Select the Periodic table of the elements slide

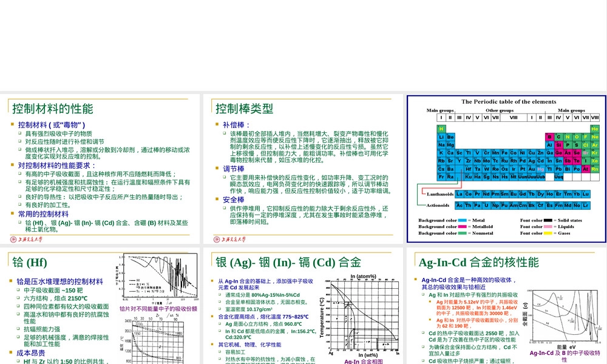[x=506, y=169]
